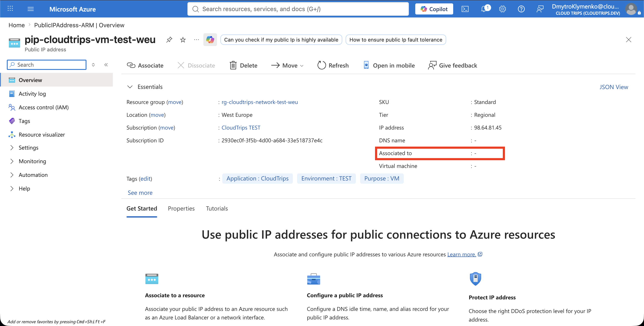Image resolution: width=644 pixels, height=326 pixels.
Task: Collapse the sidebar with double chevron
Action: [106, 65]
